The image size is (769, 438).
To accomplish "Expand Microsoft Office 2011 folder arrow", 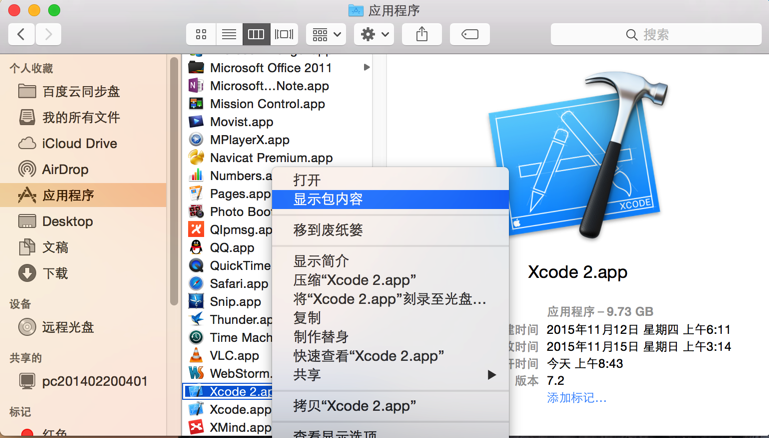I will click(x=366, y=68).
